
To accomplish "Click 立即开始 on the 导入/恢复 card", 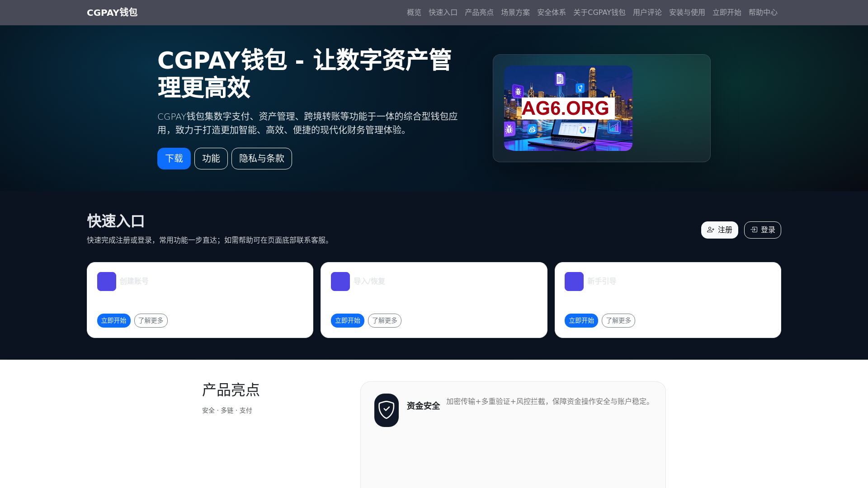I will click(x=348, y=320).
